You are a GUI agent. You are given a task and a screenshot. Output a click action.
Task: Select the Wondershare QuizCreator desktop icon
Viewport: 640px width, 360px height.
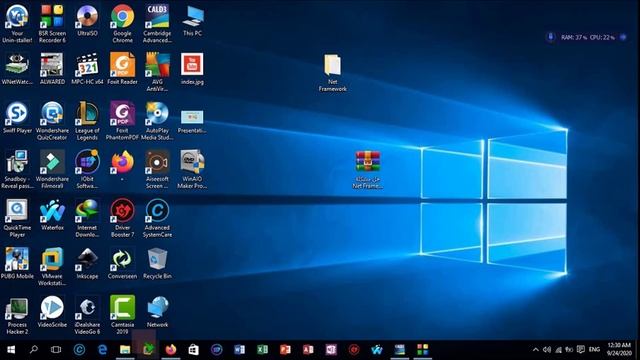tap(52, 120)
